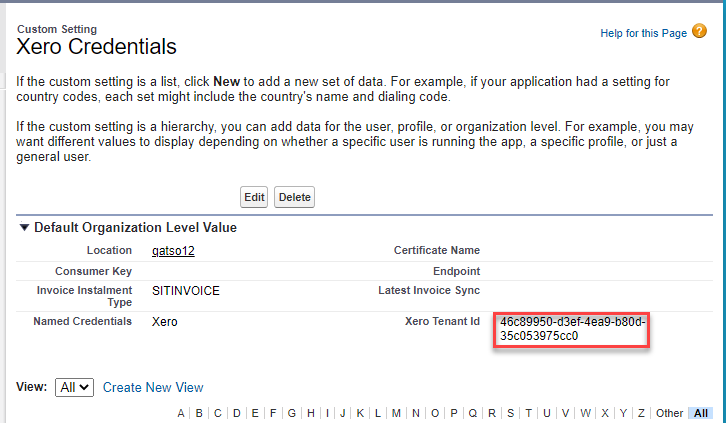726x423 pixels.
Task: Click the Xero Tenant Id label
Action: pos(442,321)
